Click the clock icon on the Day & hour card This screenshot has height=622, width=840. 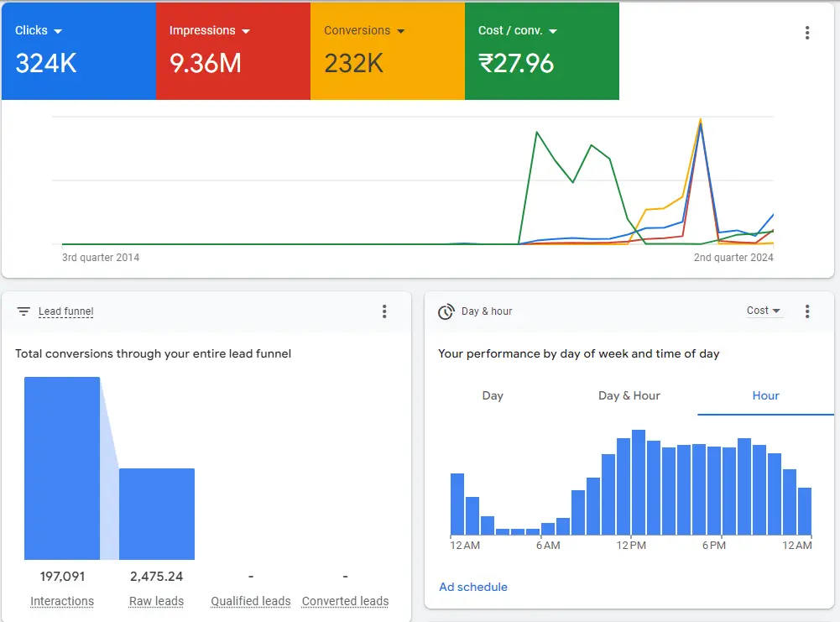tap(446, 311)
